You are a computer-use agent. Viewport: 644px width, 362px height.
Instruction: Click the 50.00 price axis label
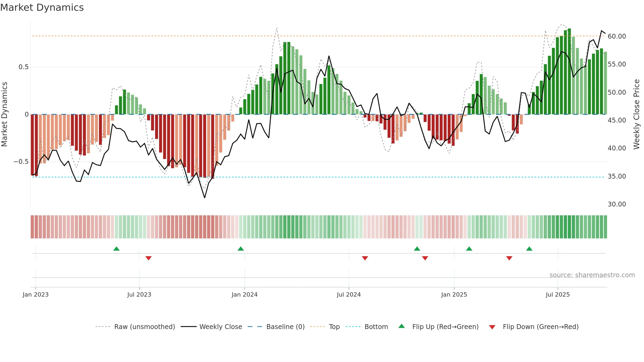(x=617, y=92)
